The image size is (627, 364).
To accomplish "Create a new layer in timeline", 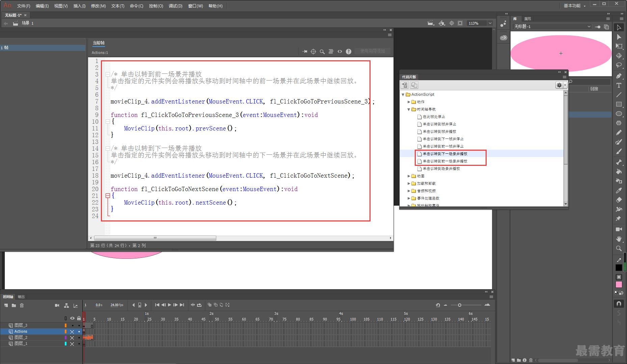I will pos(6,305).
